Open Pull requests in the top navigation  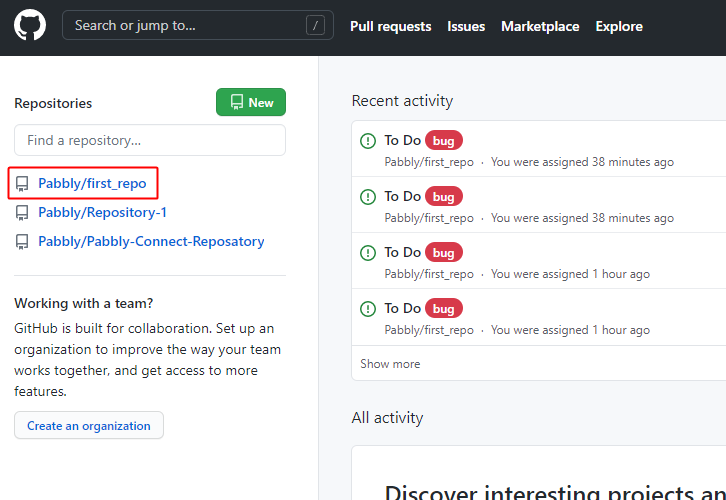[x=390, y=26]
